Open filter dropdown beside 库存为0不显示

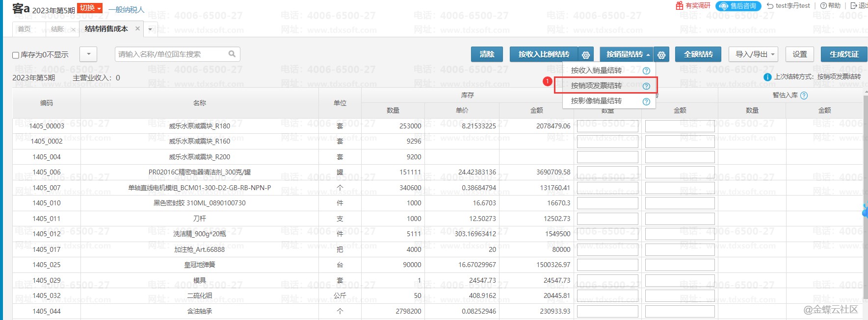[88, 54]
